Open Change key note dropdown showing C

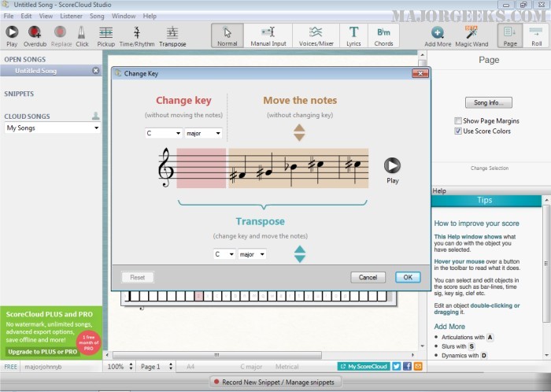pos(164,133)
